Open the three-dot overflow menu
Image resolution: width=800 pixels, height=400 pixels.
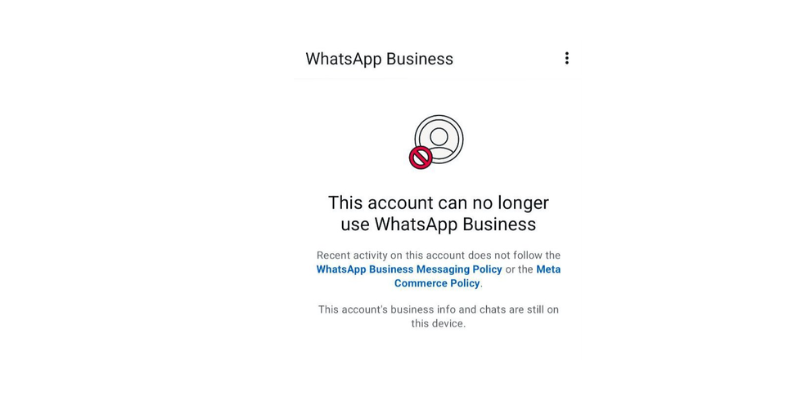point(566,58)
